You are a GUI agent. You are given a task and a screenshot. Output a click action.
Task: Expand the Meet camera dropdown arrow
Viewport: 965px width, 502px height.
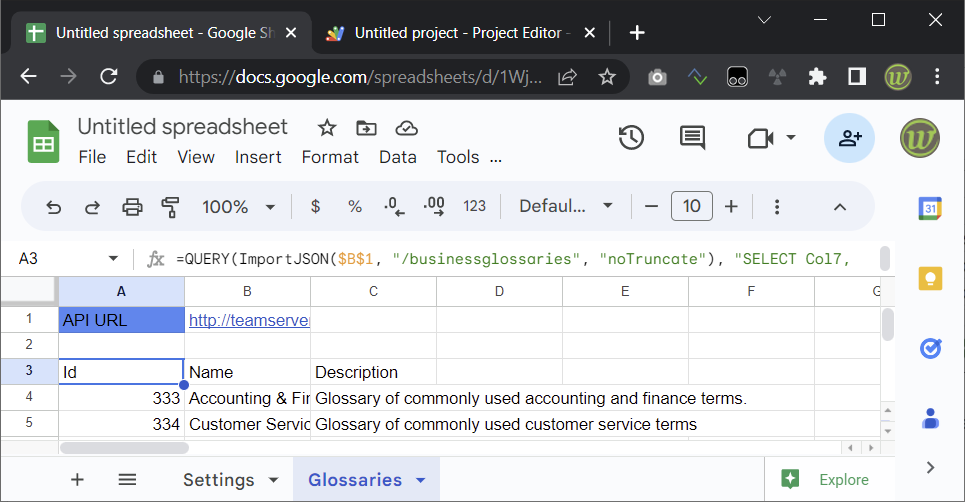791,138
